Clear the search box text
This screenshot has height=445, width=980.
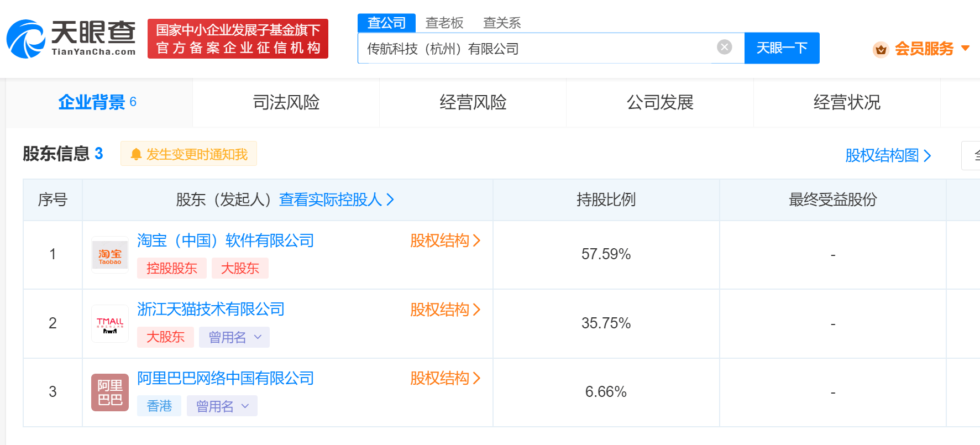click(x=724, y=48)
